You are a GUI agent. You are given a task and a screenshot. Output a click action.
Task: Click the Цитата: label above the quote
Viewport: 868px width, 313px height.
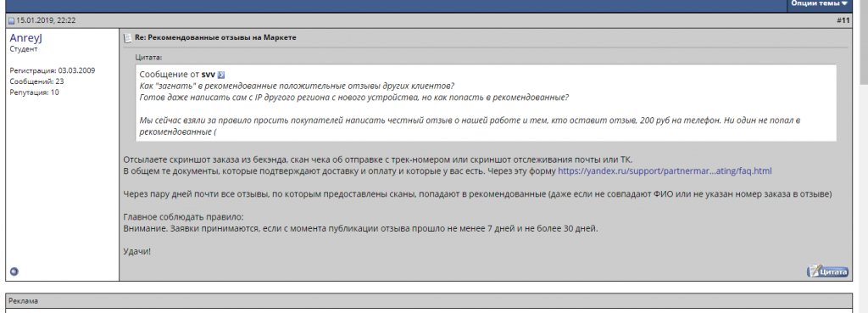[149, 57]
